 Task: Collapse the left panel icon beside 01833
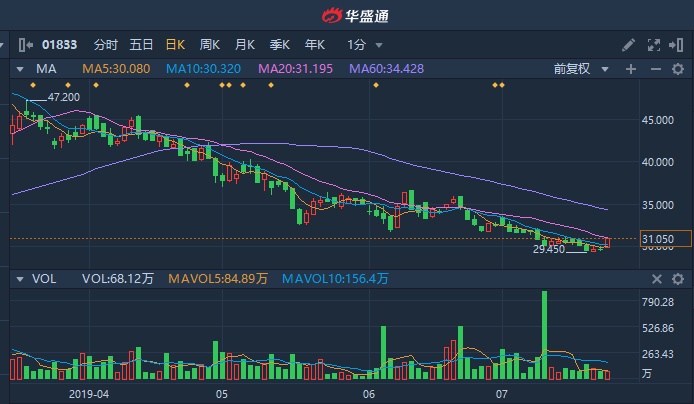26,45
